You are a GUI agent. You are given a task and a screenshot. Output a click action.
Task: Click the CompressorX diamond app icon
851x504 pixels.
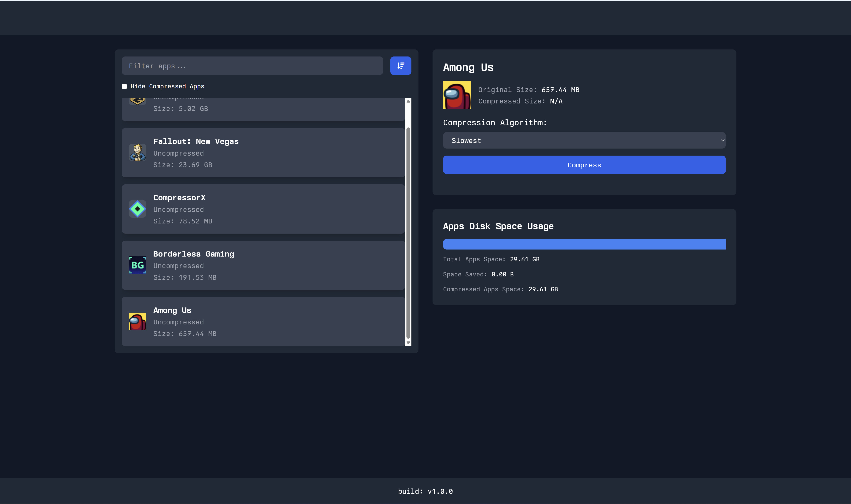[137, 209]
